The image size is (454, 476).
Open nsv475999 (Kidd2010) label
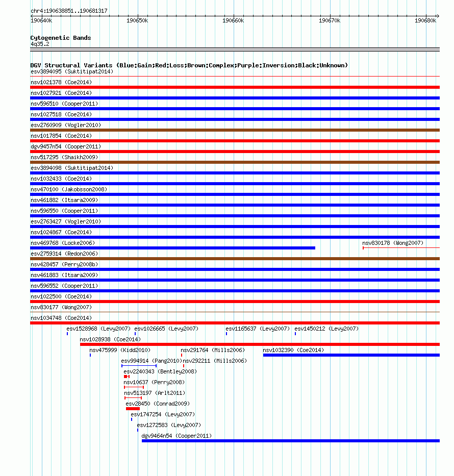click(120, 350)
